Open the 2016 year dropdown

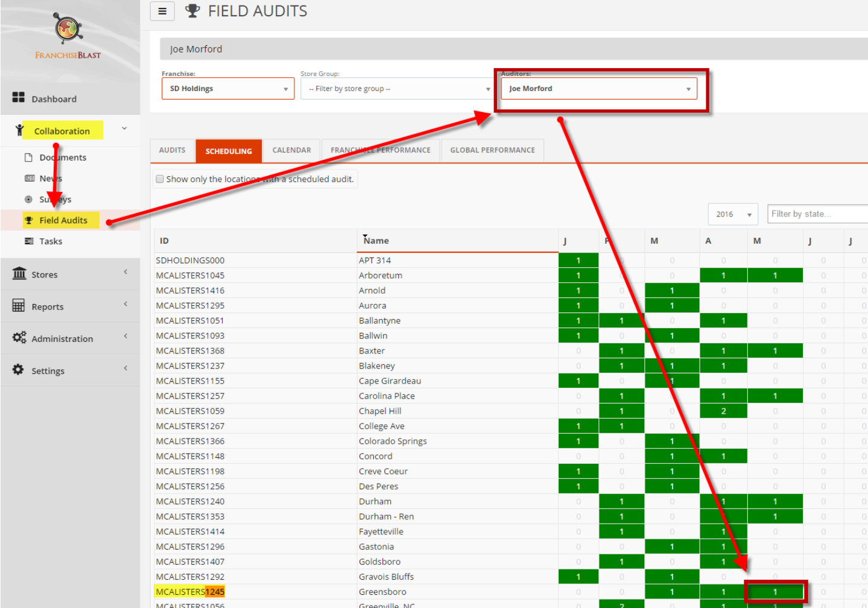pyautogui.click(x=733, y=214)
